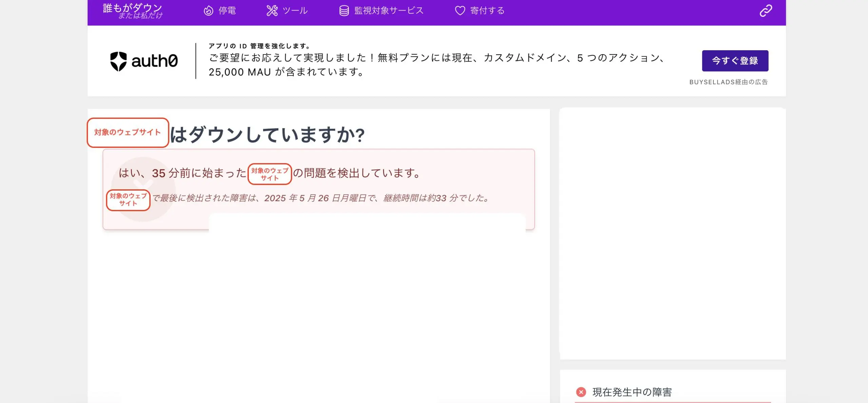This screenshot has width=868, height=403.
Task: Click the 誰もがダウン site logo
Action: tap(132, 10)
